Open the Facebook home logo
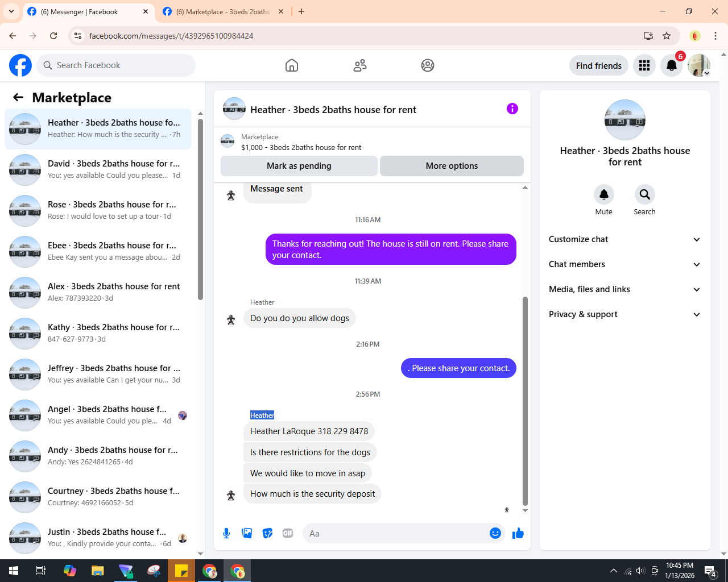 click(x=20, y=65)
